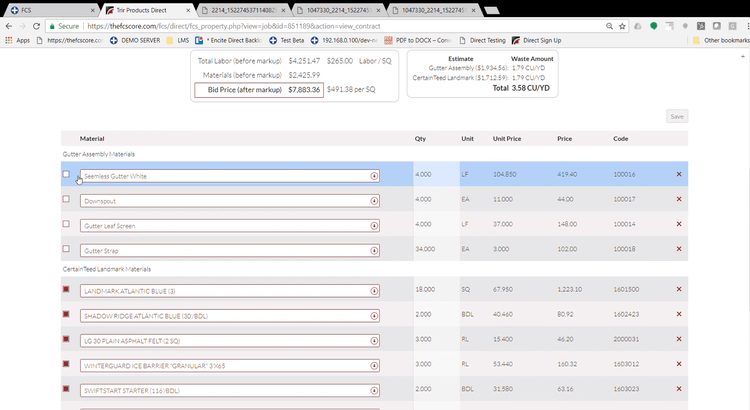Open the PDF to DOCX bookmark

tap(418, 40)
